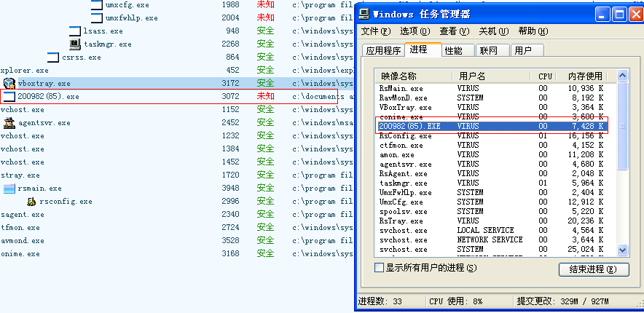Click PID 2268 of taskmgr.exe
The width and height of the screenshot is (644, 313).
click(x=230, y=44)
